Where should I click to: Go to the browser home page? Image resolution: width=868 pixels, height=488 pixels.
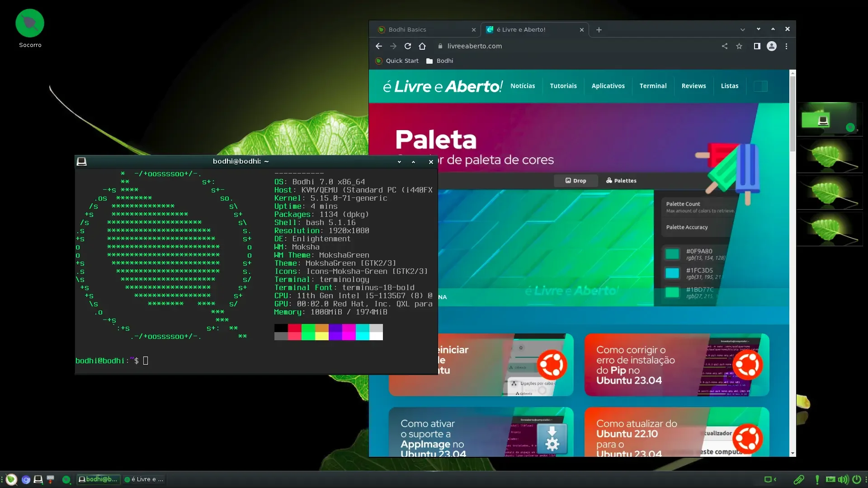(422, 46)
